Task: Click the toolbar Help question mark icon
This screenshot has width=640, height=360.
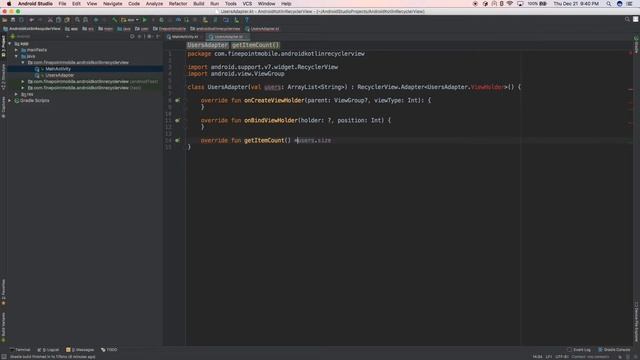Action: pos(246,20)
